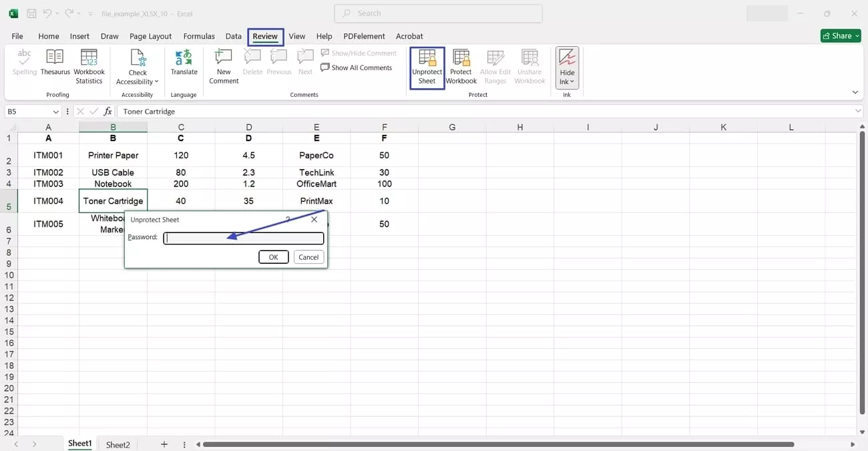
Task: Run the Spelling checker
Action: [x=24, y=63]
